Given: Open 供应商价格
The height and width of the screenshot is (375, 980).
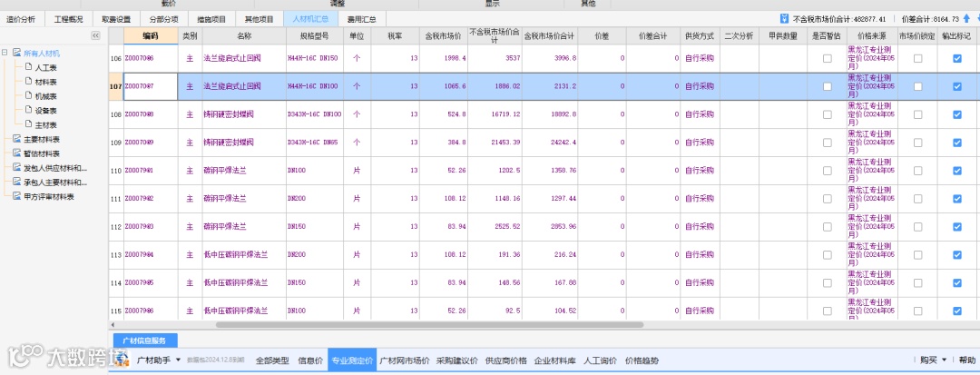Looking at the screenshot, I should (x=505, y=360).
